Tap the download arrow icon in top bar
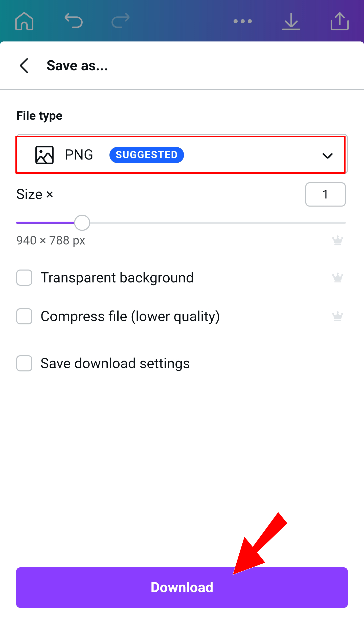The width and height of the screenshot is (364, 623). click(291, 21)
